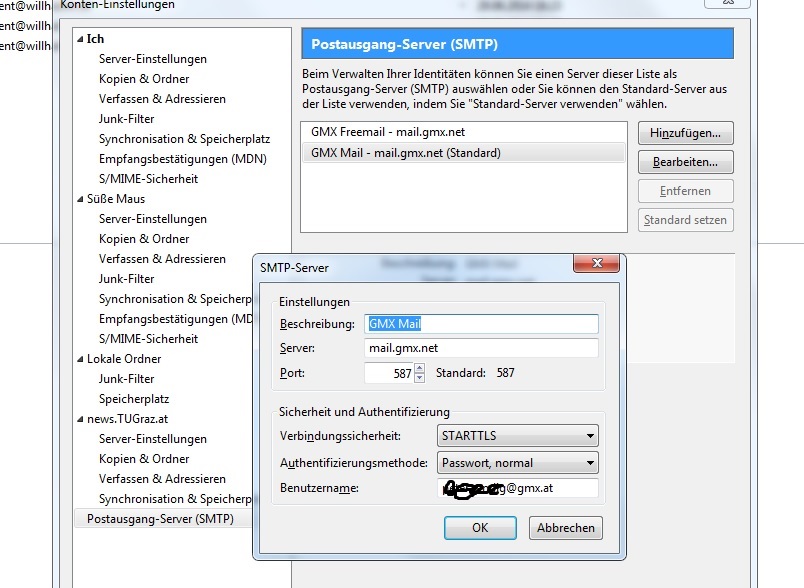
Task: Select GMX Freemail - mail.gmx.net server entry
Action: [464, 132]
